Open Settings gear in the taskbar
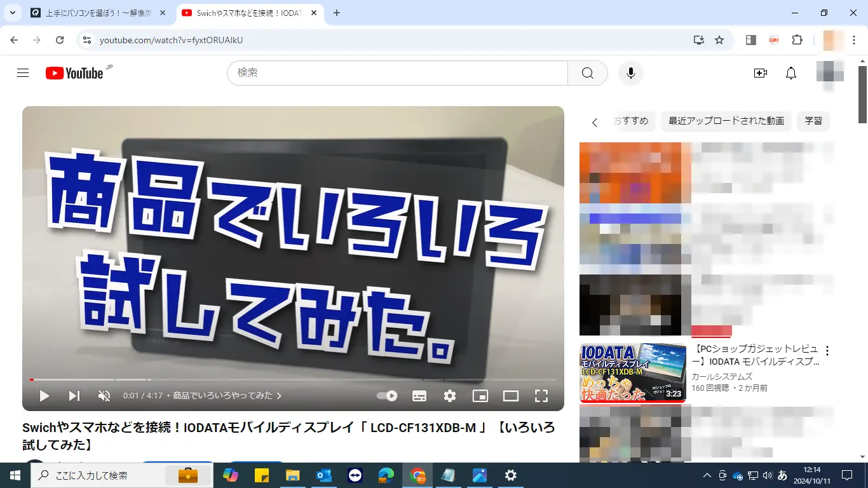The width and height of the screenshot is (868, 488). click(511, 475)
